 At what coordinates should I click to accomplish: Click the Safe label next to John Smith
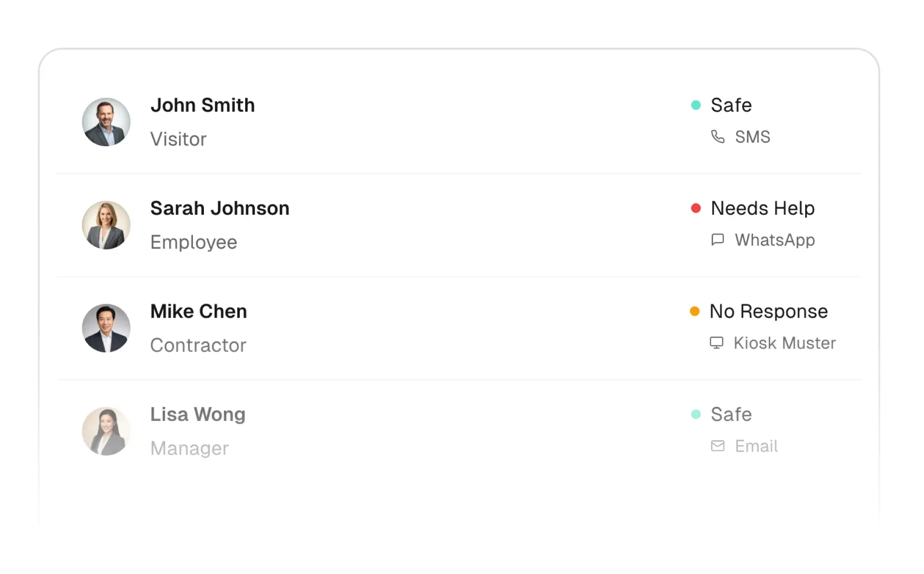coord(731,105)
